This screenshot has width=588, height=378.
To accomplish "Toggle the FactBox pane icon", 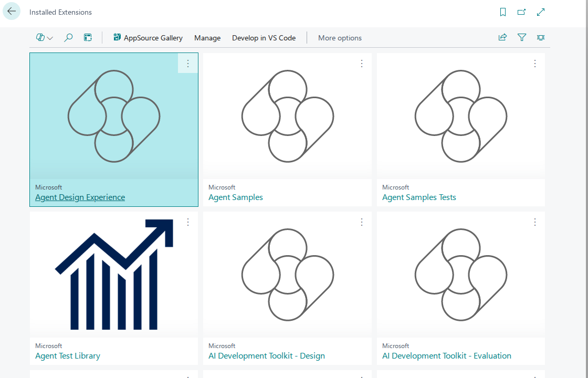I will pyautogui.click(x=541, y=37).
